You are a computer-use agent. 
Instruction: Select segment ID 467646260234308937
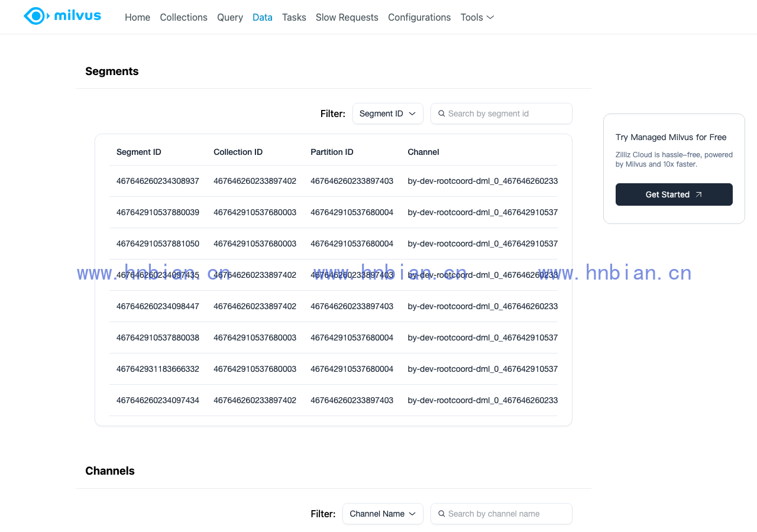pos(158,181)
